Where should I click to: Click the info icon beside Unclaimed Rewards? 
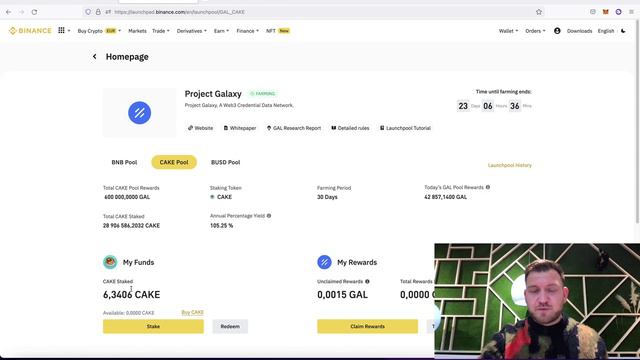point(367,281)
